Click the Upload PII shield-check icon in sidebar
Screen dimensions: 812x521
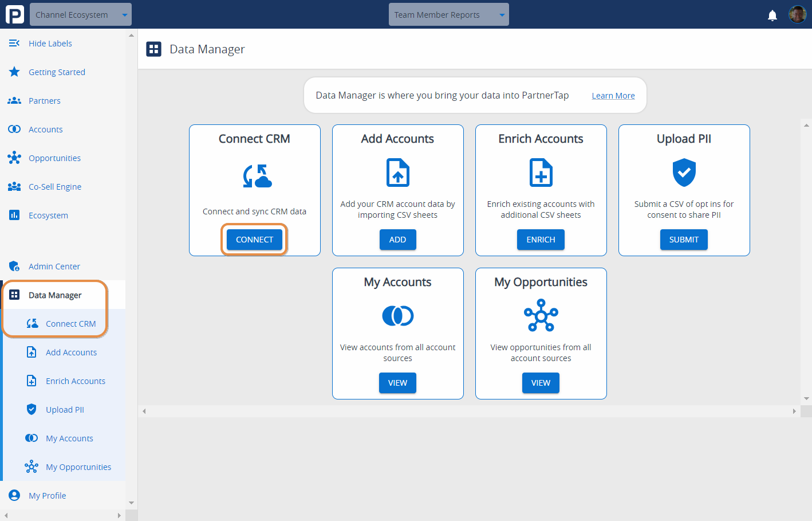click(31, 409)
